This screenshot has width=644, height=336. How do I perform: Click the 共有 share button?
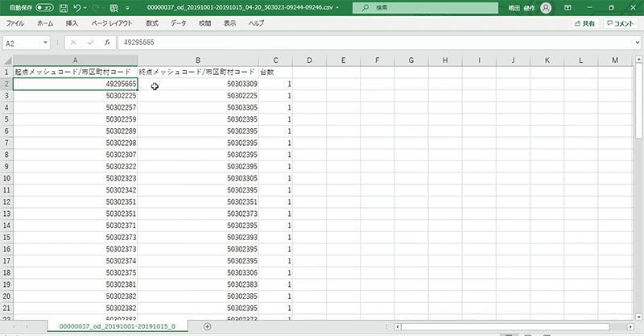coord(584,24)
